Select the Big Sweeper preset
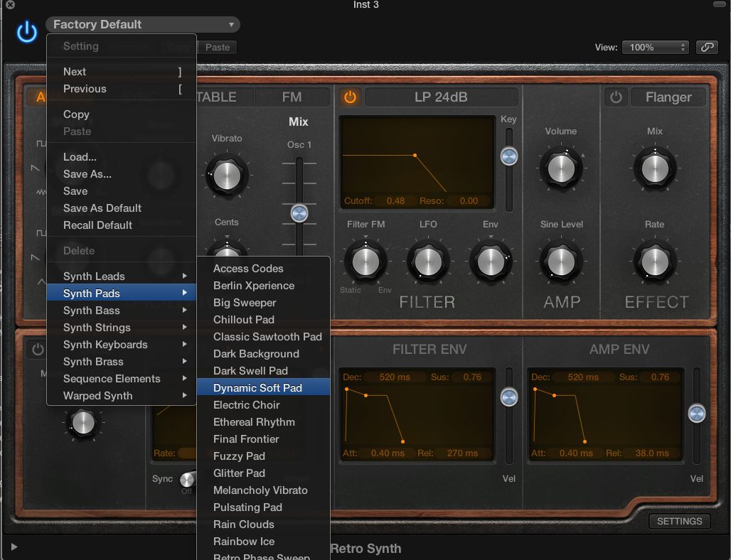 [x=263, y=303]
